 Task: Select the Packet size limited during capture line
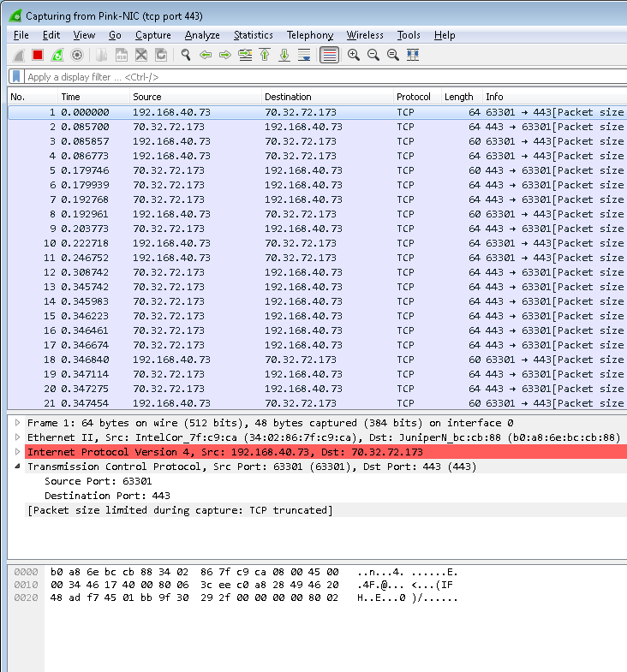click(180, 510)
